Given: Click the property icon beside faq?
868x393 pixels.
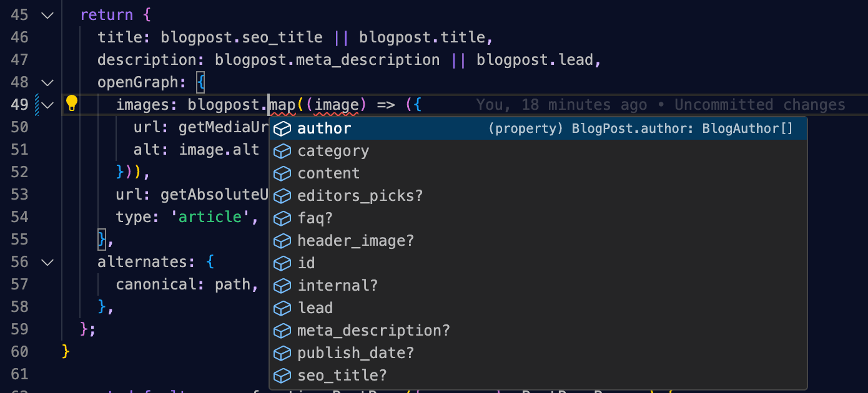Looking at the screenshot, I should pyautogui.click(x=283, y=218).
